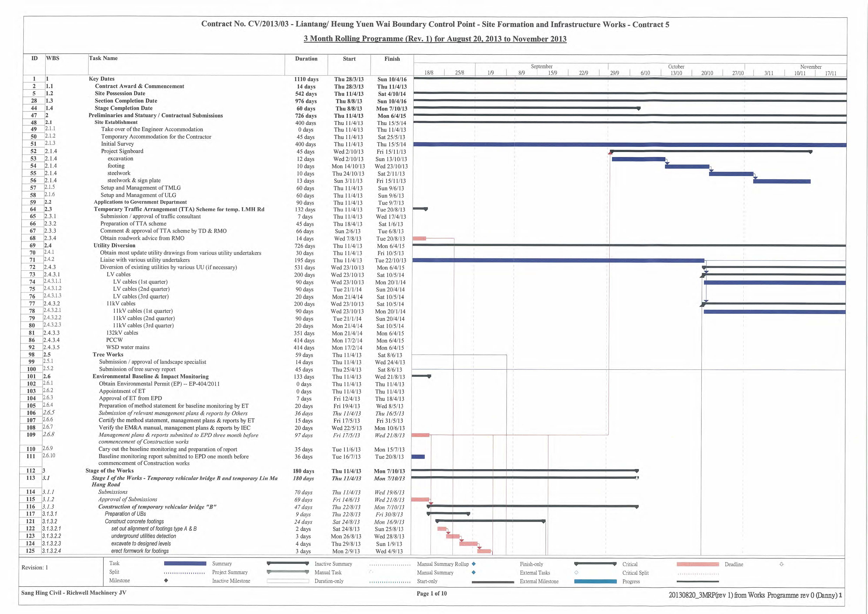The width and height of the screenshot is (868, 614).
Task: Select the footing task Gantt bar
Action: (687, 166)
